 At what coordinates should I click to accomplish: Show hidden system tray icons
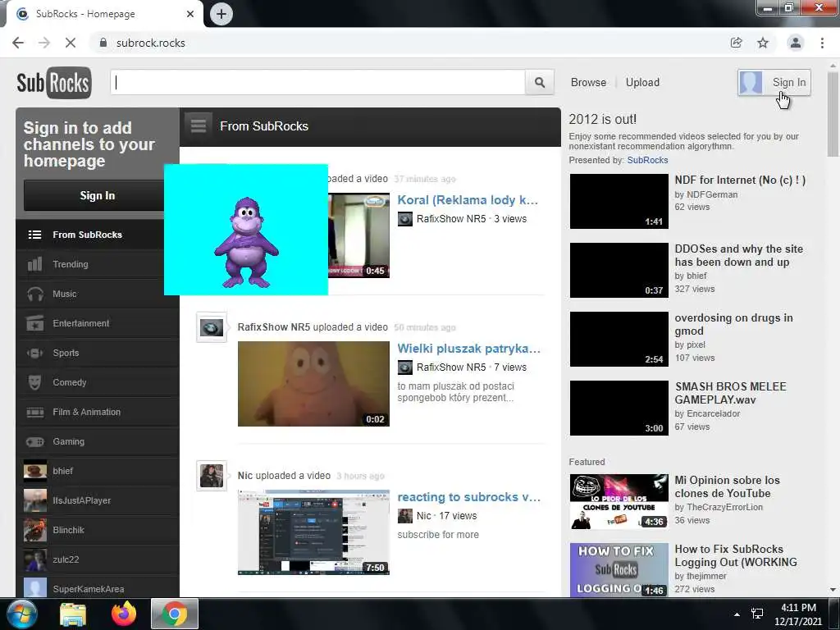(x=737, y=614)
